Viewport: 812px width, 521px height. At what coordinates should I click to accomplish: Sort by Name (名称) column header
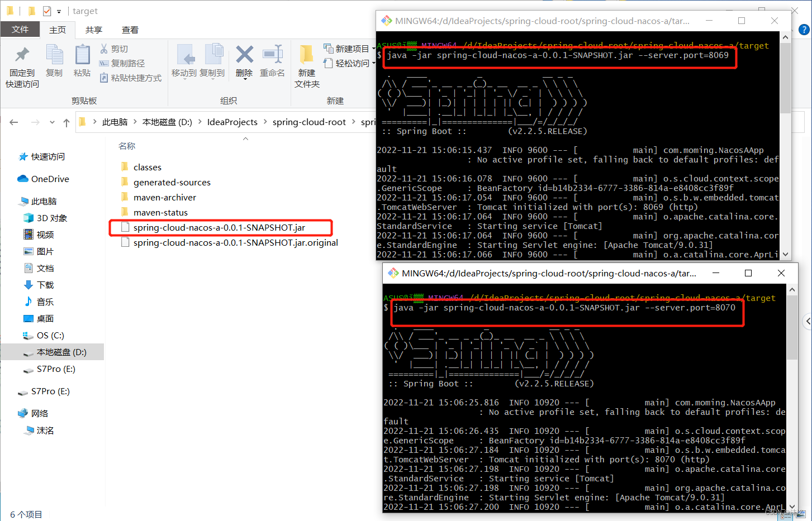(x=127, y=146)
